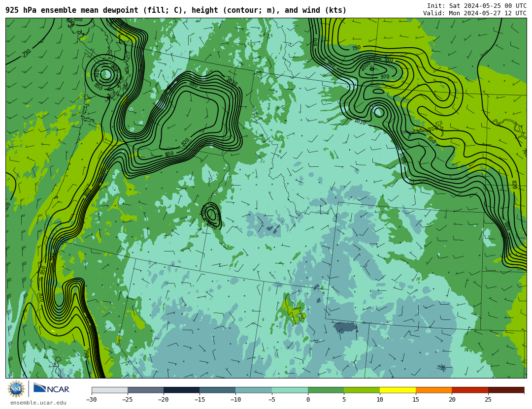Viewport: 532px width, 409px height.
Task: Click the colorbar tick label '10'
Action: click(380, 400)
